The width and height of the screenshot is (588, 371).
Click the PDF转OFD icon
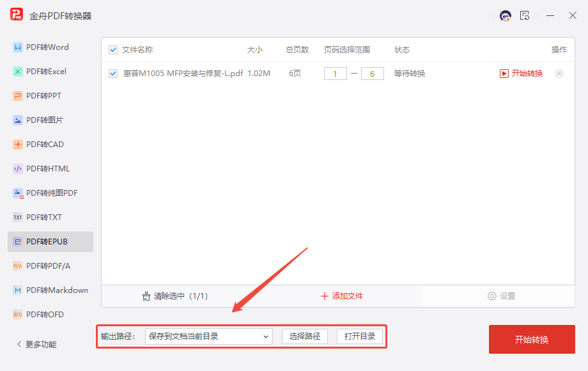click(x=18, y=314)
